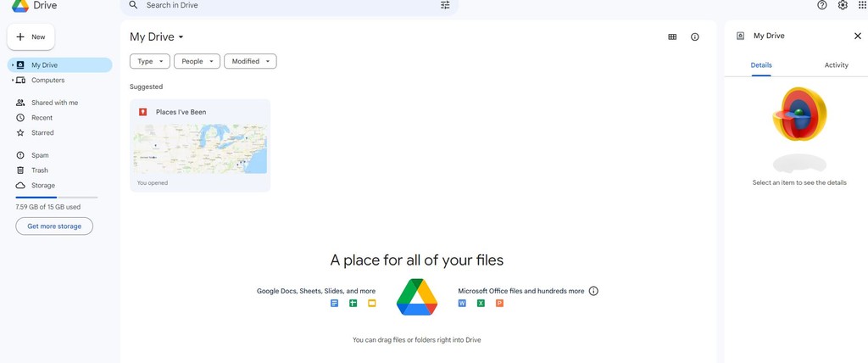Open the Google apps grid
The width and height of the screenshot is (868, 363).
click(x=863, y=5)
